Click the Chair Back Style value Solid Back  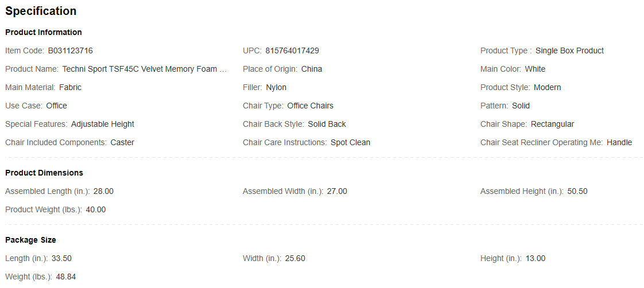(327, 124)
